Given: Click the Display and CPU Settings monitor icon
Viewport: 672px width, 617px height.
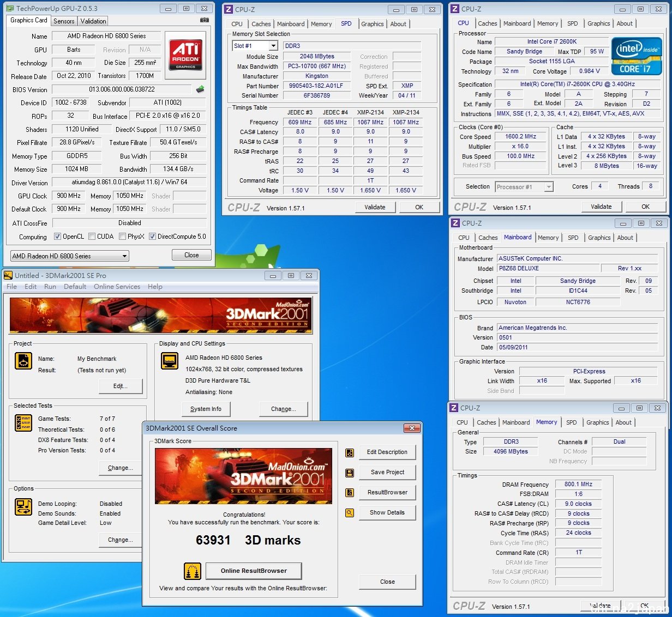Looking at the screenshot, I should [x=170, y=361].
